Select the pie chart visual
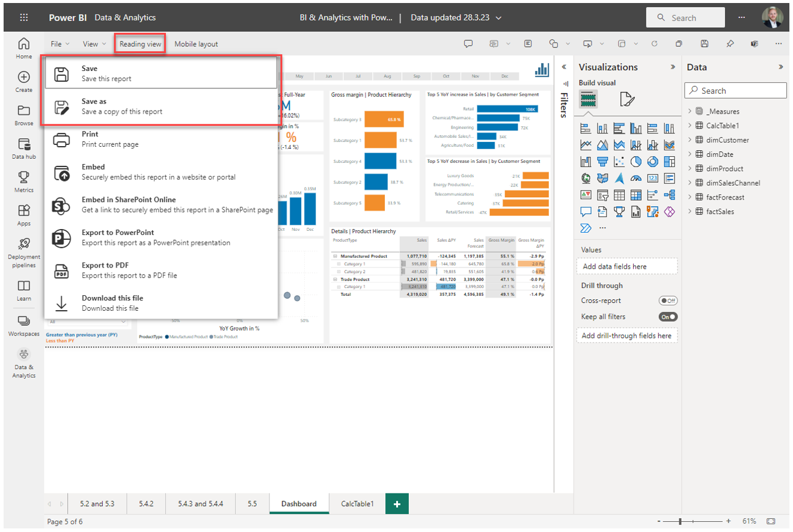The image size is (793, 532). point(636,162)
